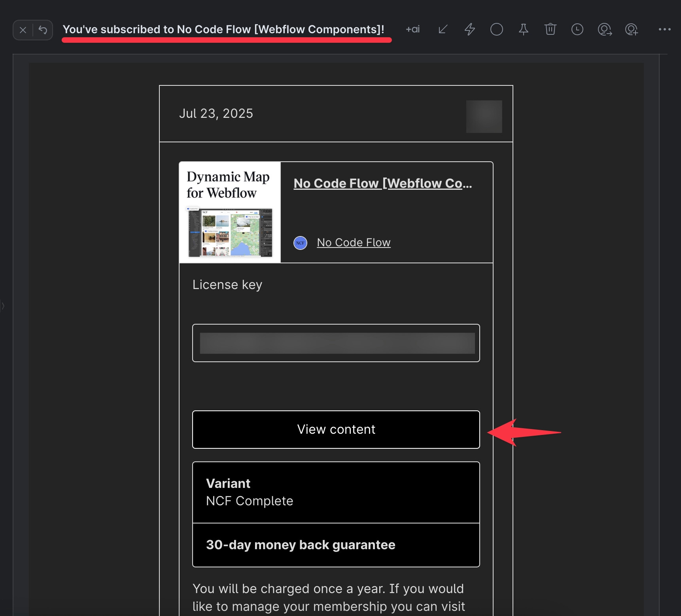Image resolution: width=681 pixels, height=616 pixels.
Task: Delete the email with the trash icon
Action: coord(550,29)
